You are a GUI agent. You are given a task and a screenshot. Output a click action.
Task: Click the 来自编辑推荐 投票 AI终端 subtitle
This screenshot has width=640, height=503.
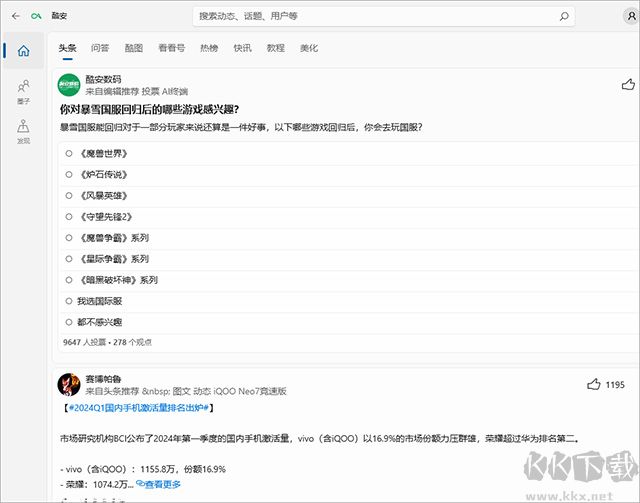point(136,91)
